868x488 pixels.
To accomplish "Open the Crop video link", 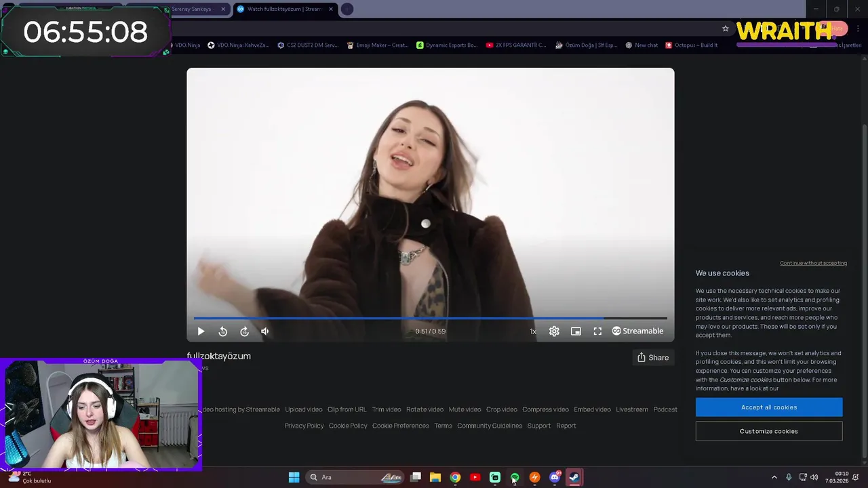I will [502, 409].
